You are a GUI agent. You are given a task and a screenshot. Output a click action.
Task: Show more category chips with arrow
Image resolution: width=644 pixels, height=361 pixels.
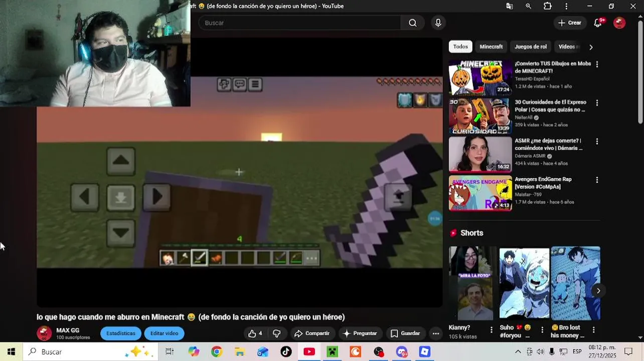pyautogui.click(x=591, y=47)
